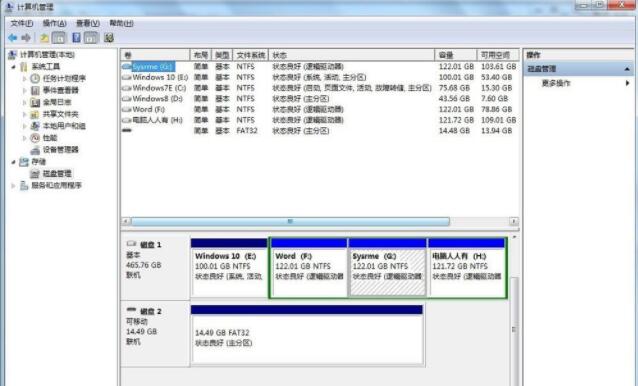The image size is (638, 386).
Task: Expand the 性能 node
Action: click(24, 138)
